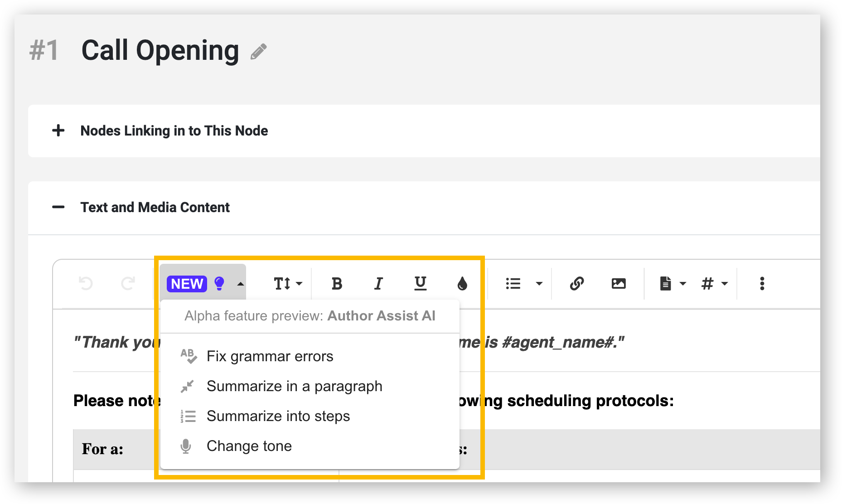Open the hashtag variable dropdown

(x=715, y=284)
